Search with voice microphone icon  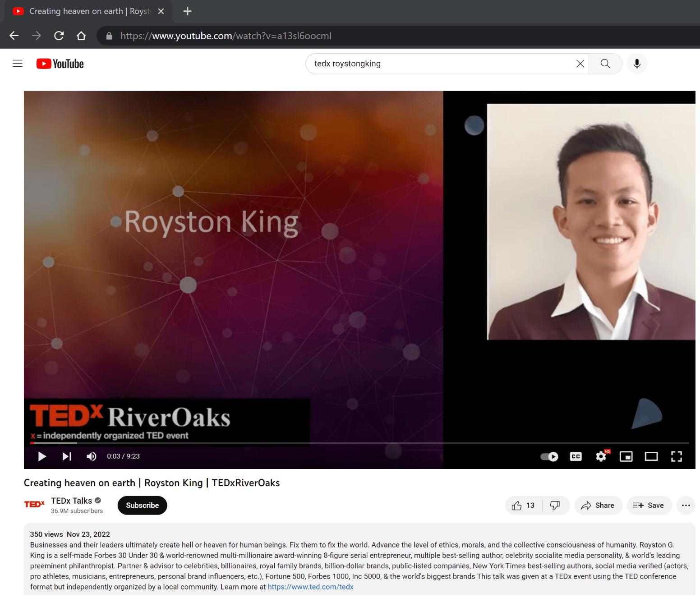point(636,64)
